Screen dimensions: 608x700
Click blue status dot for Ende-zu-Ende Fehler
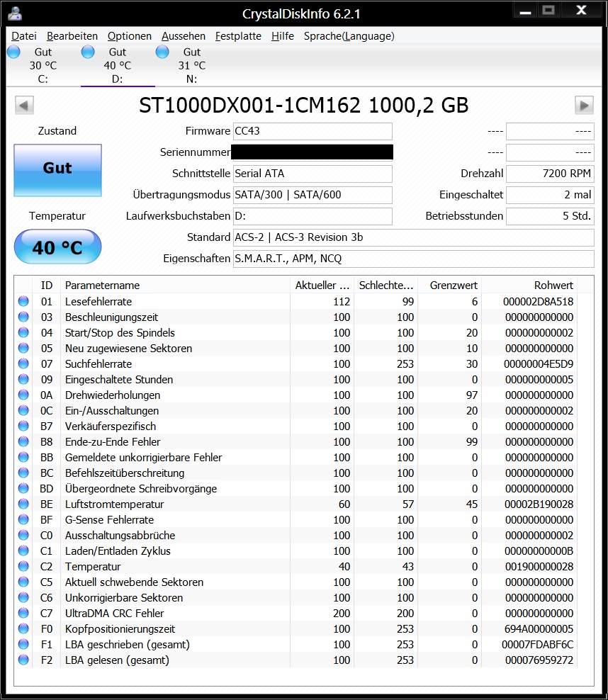(23, 441)
